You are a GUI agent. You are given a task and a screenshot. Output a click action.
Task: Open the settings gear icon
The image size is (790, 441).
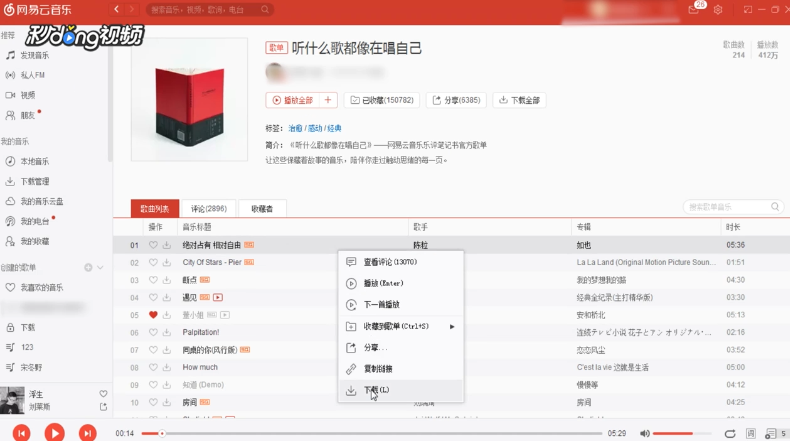click(718, 10)
